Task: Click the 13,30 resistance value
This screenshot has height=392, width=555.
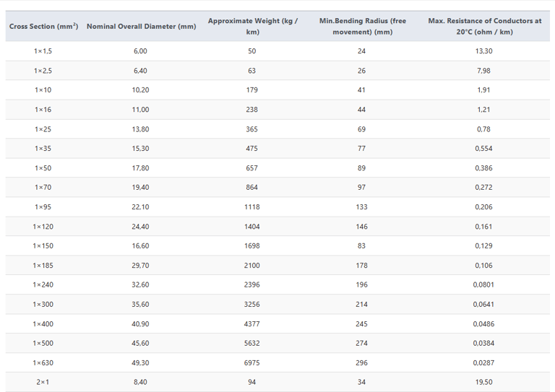Action: point(484,51)
